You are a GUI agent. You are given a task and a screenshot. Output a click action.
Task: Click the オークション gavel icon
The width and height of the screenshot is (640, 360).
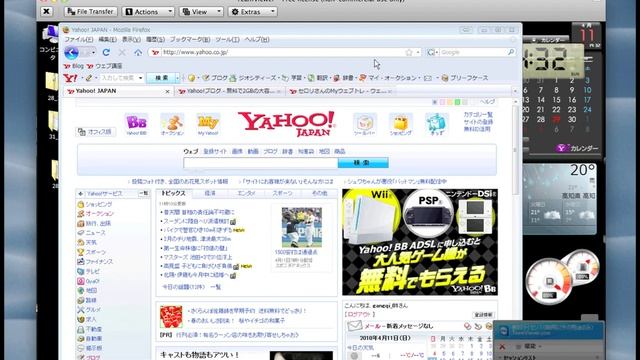click(x=172, y=124)
